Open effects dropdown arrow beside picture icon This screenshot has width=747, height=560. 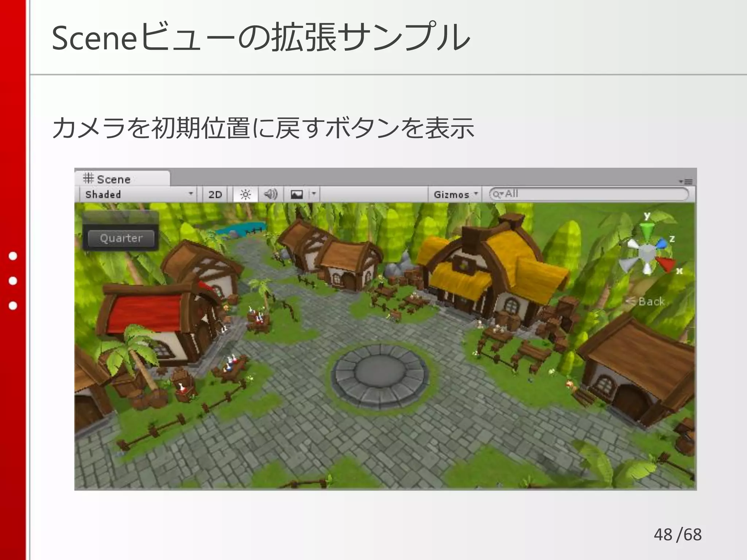pos(314,194)
